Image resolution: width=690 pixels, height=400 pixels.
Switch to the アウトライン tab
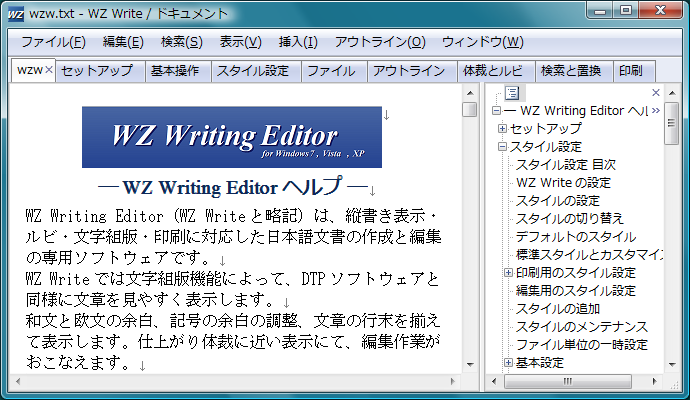coord(412,71)
